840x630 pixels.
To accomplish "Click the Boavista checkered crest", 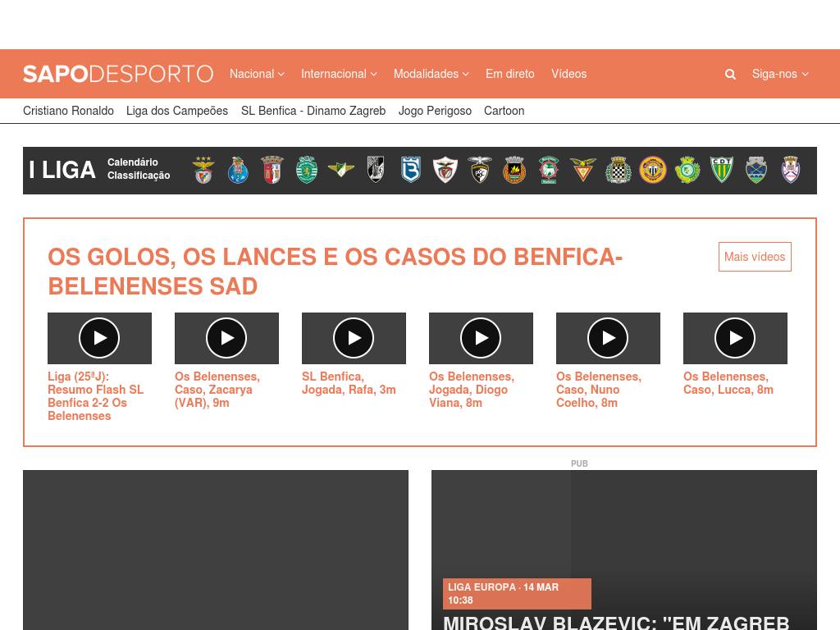I will point(618,170).
